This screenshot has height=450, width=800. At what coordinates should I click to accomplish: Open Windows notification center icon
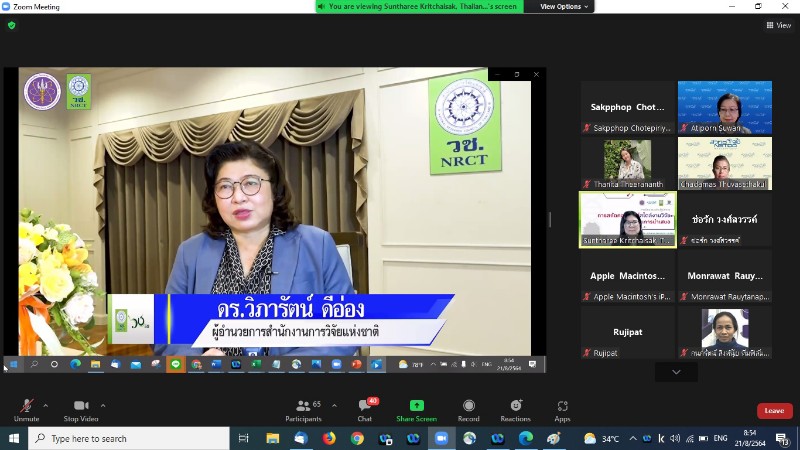coord(782,439)
